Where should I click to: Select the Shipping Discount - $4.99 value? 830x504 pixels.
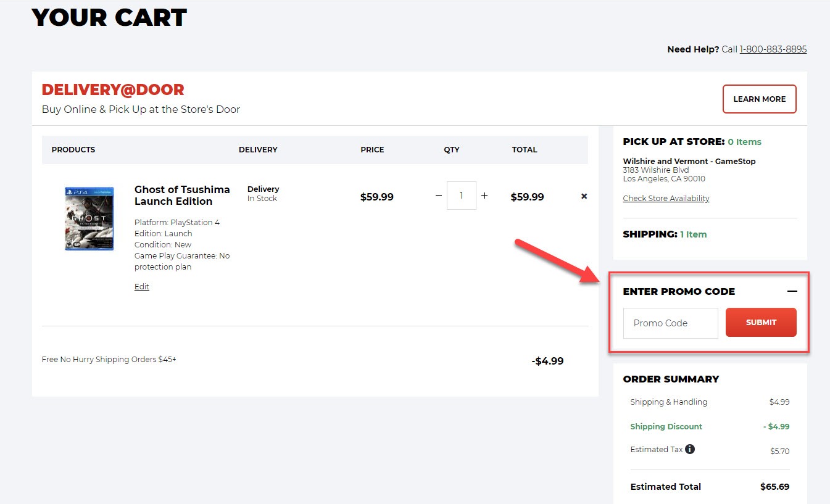pos(776,427)
